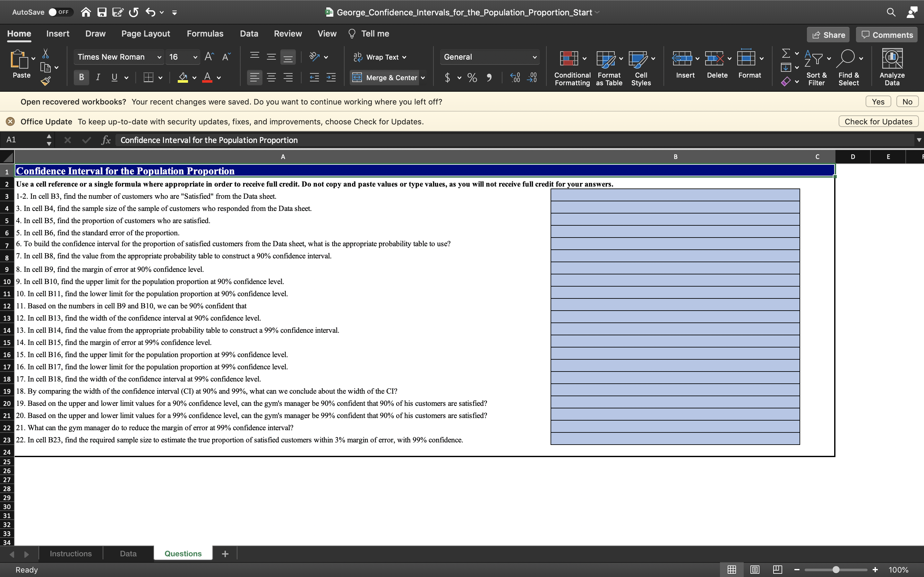924x577 pixels.
Task: Open the Data sheet tab
Action: [x=127, y=553]
